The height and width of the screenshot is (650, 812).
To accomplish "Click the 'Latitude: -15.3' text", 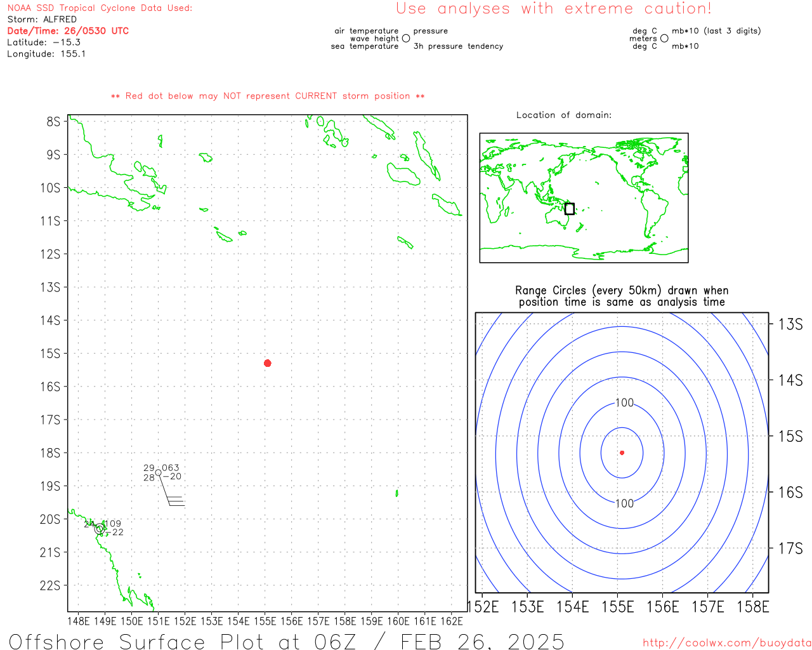I will coord(44,43).
